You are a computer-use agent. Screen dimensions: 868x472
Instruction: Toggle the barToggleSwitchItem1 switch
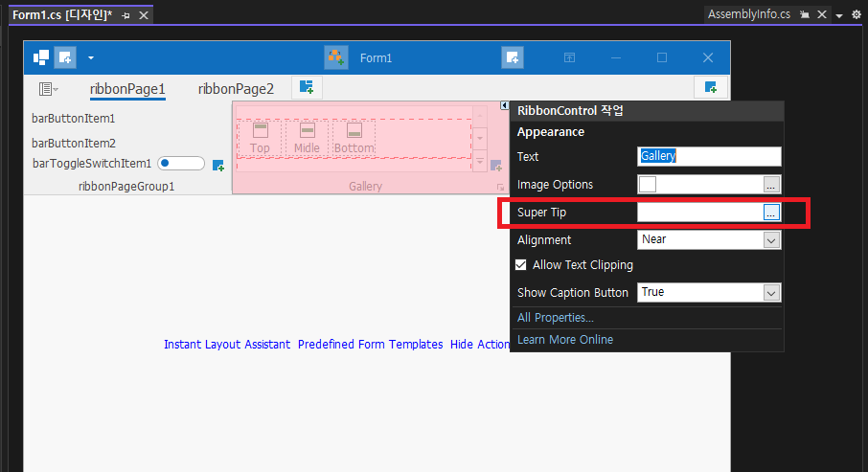[181, 163]
